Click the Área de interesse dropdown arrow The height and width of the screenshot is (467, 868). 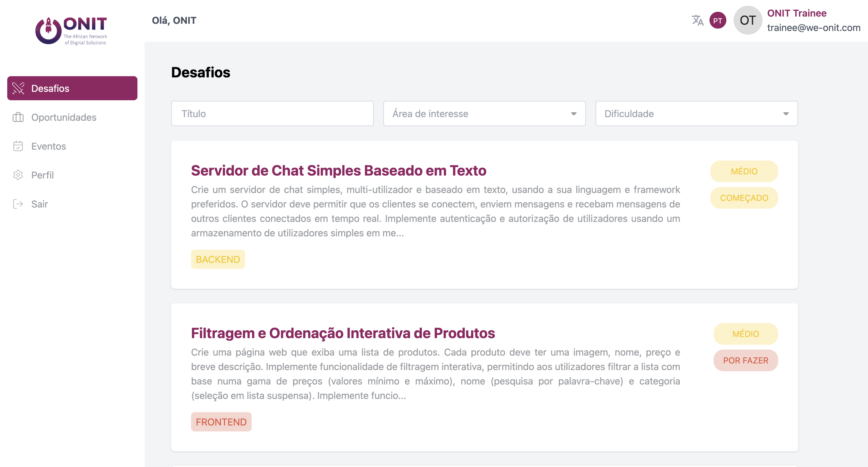click(574, 114)
